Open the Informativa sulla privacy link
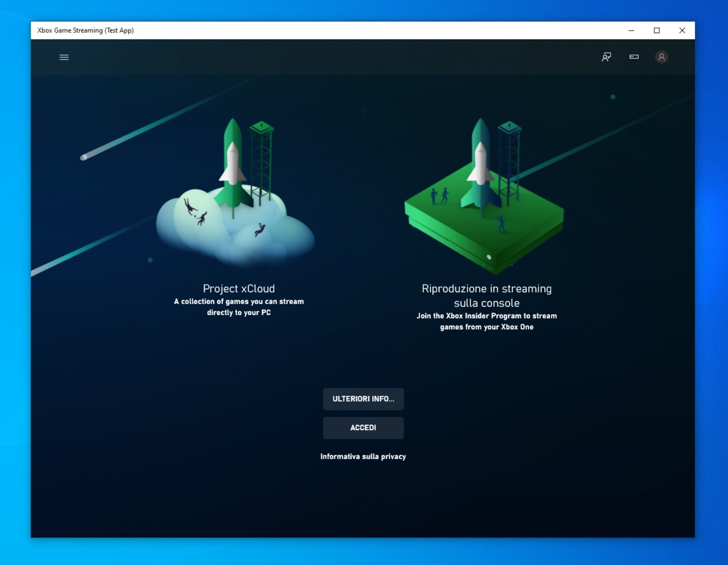Image resolution: width=728 pixels, height=565 pixels. [x=364, y=456]
